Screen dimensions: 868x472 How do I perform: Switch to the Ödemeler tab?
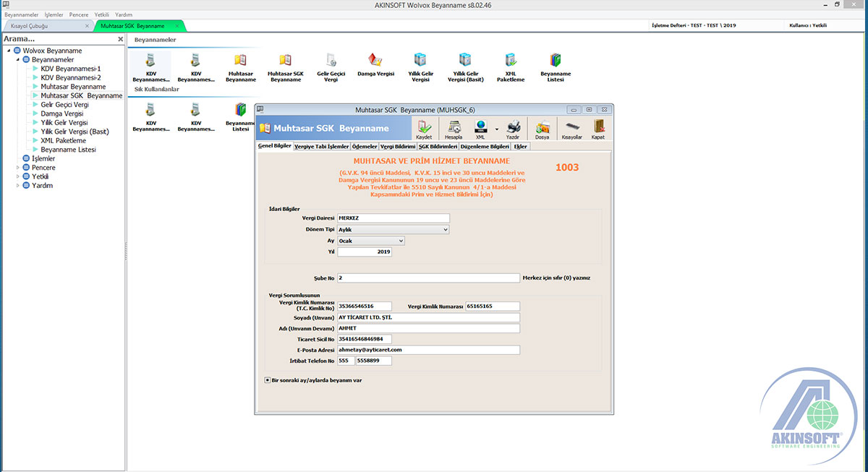365,146
